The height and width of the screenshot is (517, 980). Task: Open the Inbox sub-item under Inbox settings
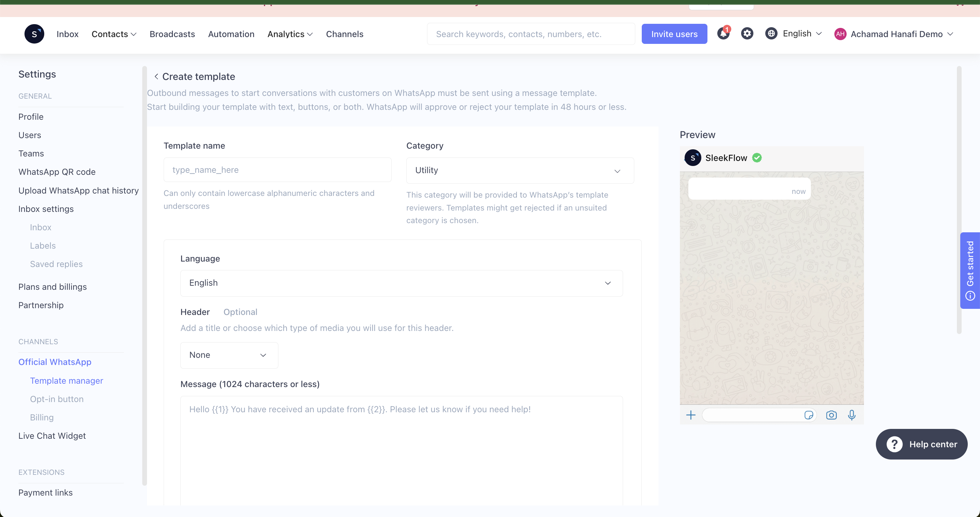(x=40, y=227)
